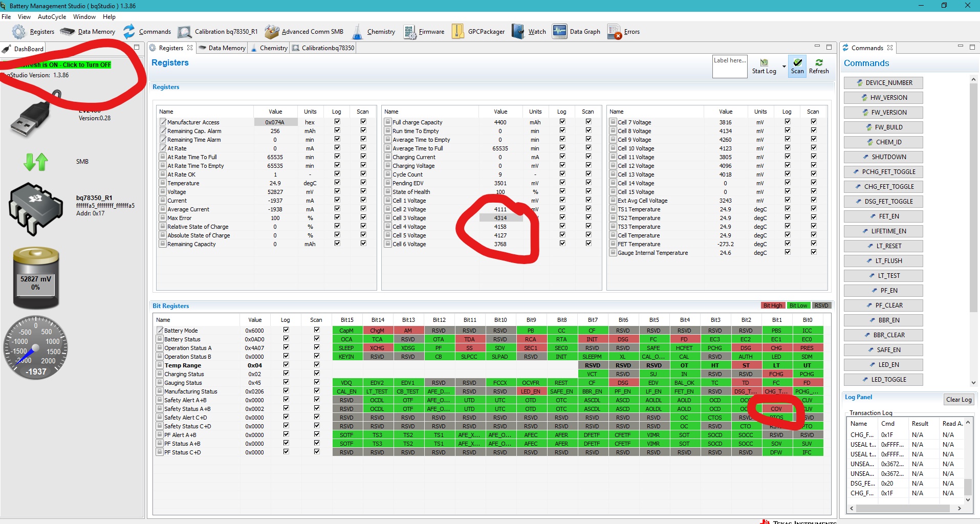Click the ChgM bit of Battery Mode
Image resolution: width=980 pixels, height=524 pixels.
(x=377, y=331)
